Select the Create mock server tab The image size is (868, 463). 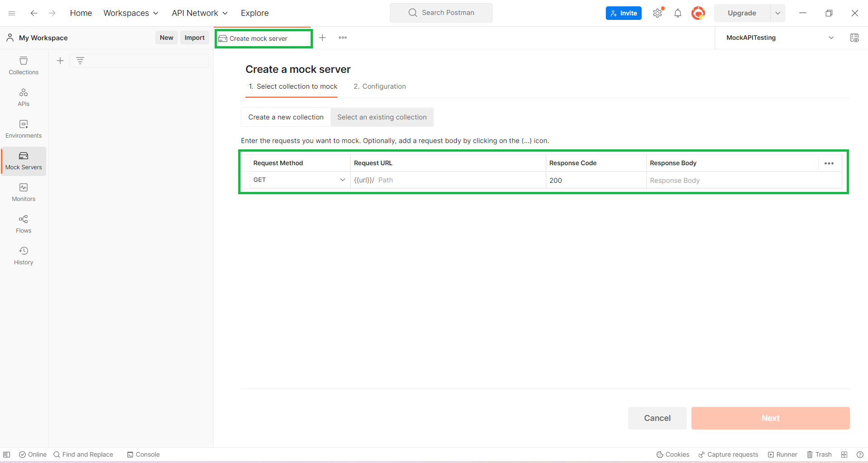pos(263,38)
